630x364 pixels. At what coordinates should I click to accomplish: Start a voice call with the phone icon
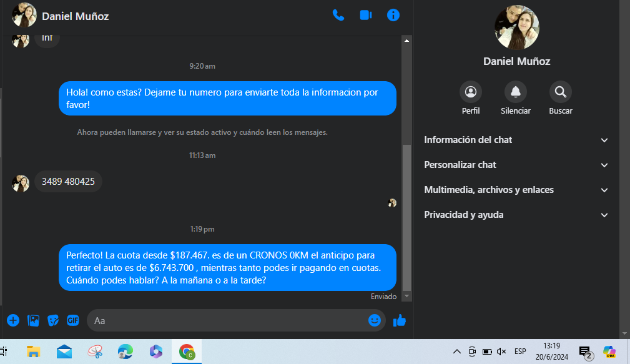338,16
